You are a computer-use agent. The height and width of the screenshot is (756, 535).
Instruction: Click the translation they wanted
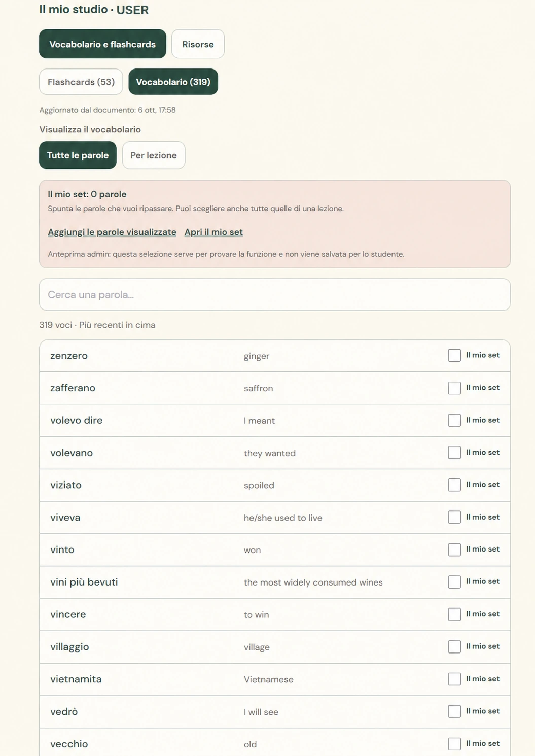(x=270, y=453)
